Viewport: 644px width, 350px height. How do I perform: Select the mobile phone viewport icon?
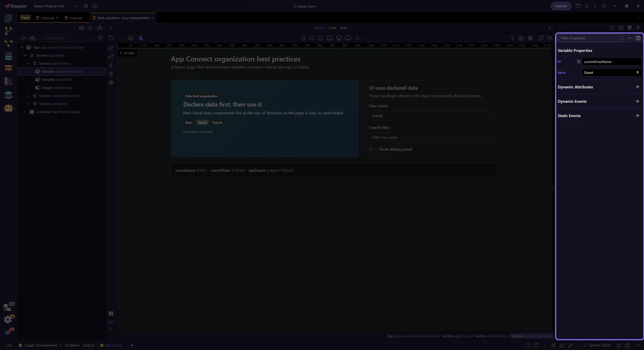(x=303, y=38)
